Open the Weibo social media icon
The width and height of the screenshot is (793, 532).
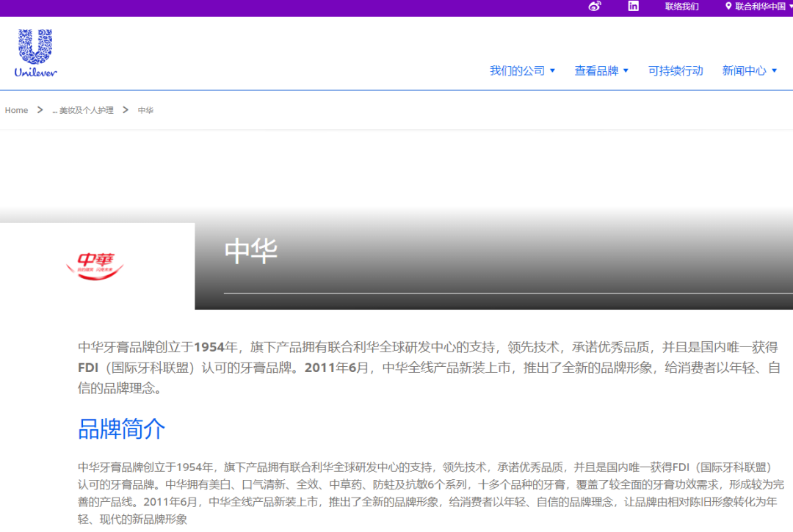pos(595,7)
